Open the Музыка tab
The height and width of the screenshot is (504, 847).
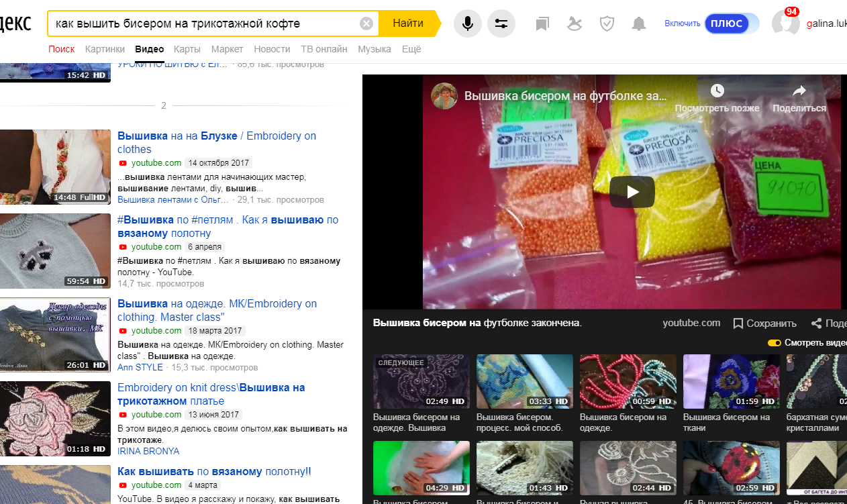tap(375, 49)
